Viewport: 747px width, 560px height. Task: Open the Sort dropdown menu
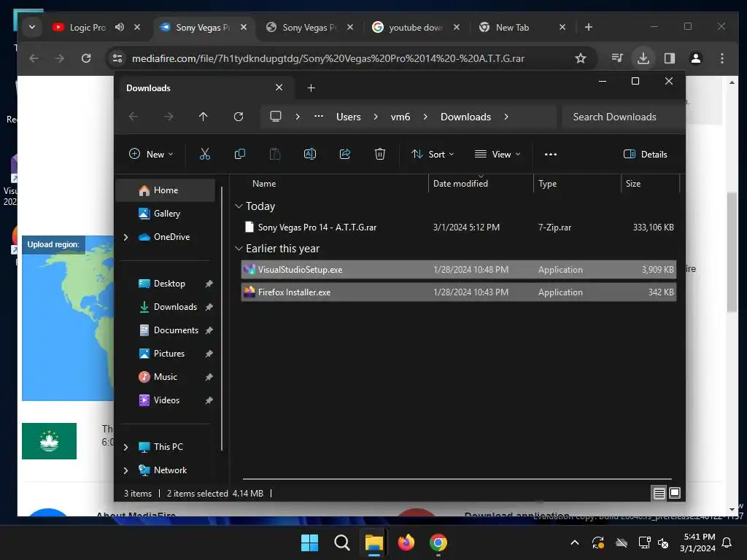coord(433,155)
